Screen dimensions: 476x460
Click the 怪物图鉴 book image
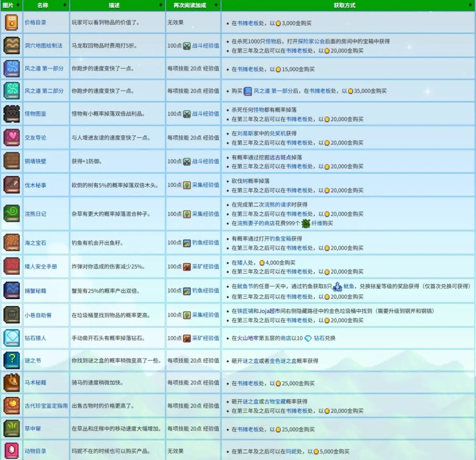[x=12, y=114]
